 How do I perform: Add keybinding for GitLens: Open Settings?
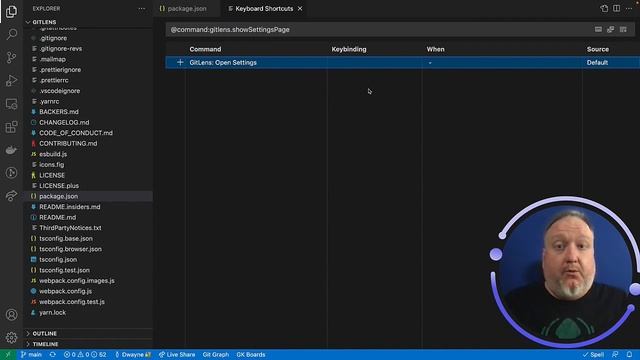(x=180, y=62)
